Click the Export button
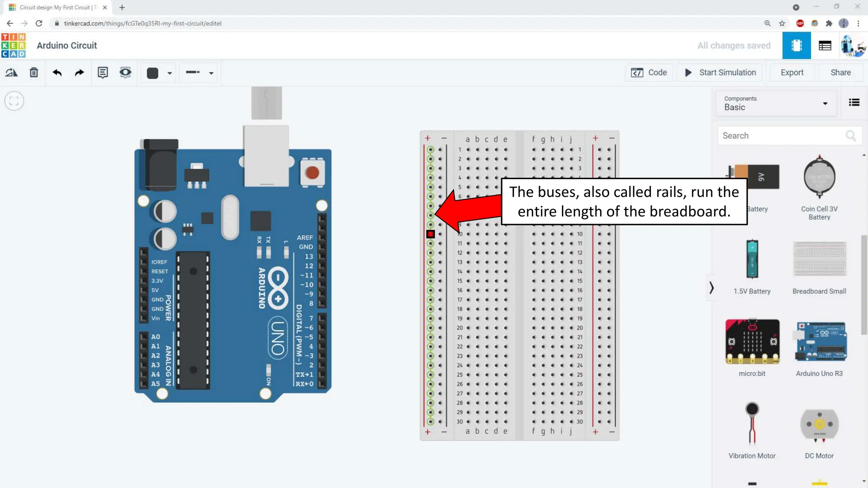This screenshot has height=488, width=868. pos(792,72)
